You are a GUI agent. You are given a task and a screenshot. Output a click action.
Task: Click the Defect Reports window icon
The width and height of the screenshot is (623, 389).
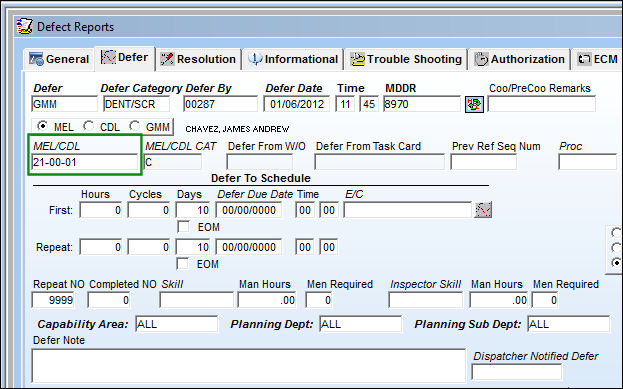25,27
